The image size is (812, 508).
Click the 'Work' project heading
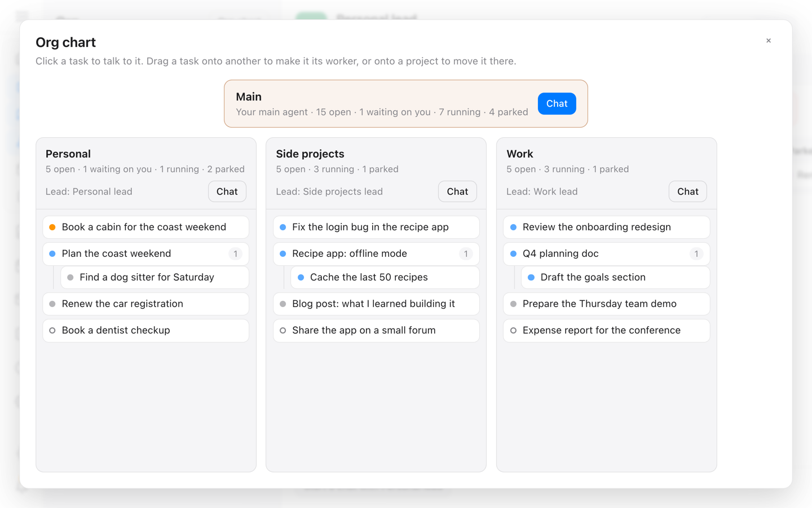tap(520, 154)
